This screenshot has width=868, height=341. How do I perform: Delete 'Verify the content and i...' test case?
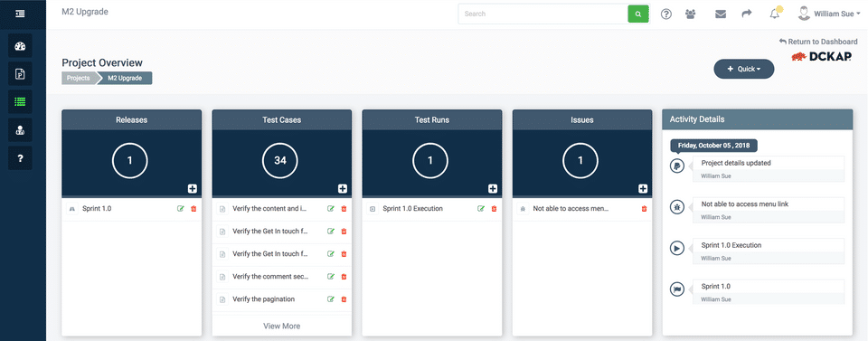[344, 209]
